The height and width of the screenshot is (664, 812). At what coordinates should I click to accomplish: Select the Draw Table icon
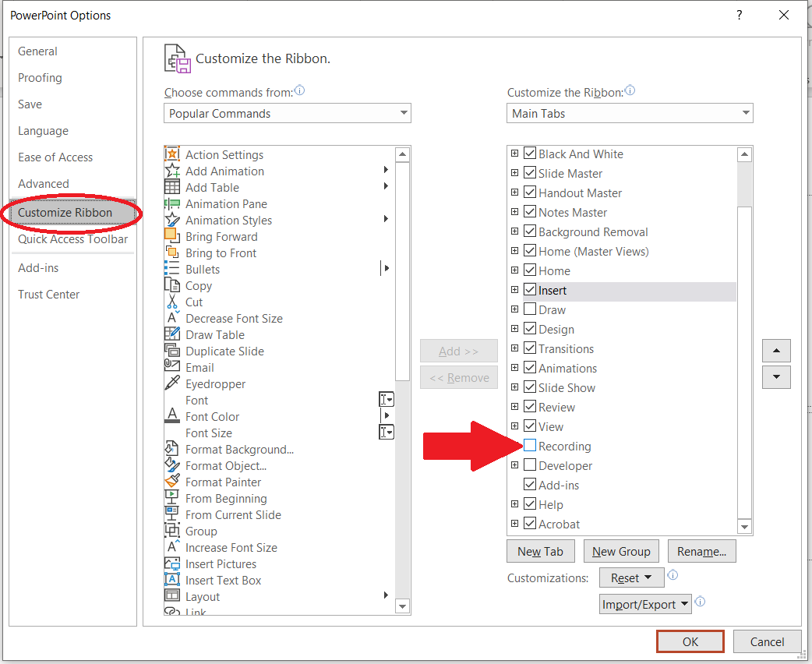[172, 334]
